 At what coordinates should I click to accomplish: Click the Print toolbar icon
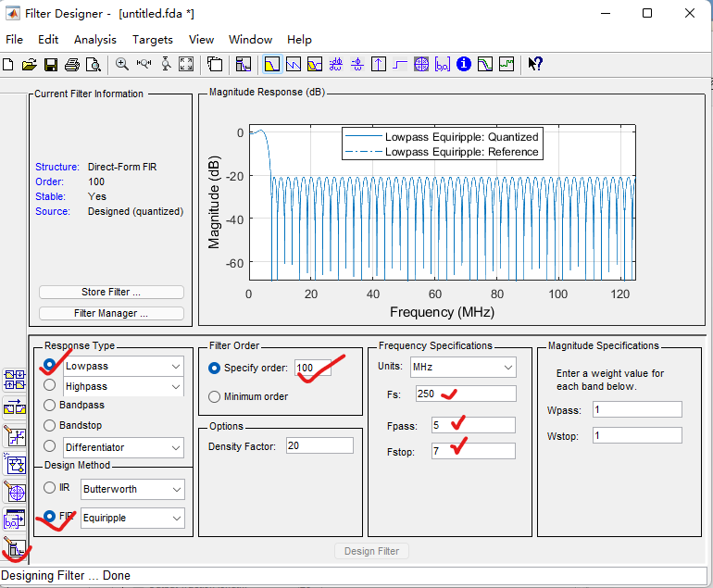72,65
